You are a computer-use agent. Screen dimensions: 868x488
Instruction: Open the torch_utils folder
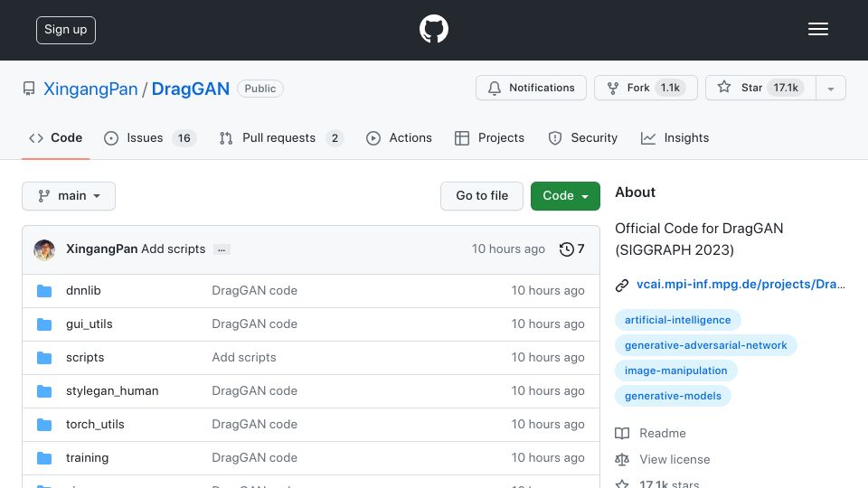click(95, 425)
